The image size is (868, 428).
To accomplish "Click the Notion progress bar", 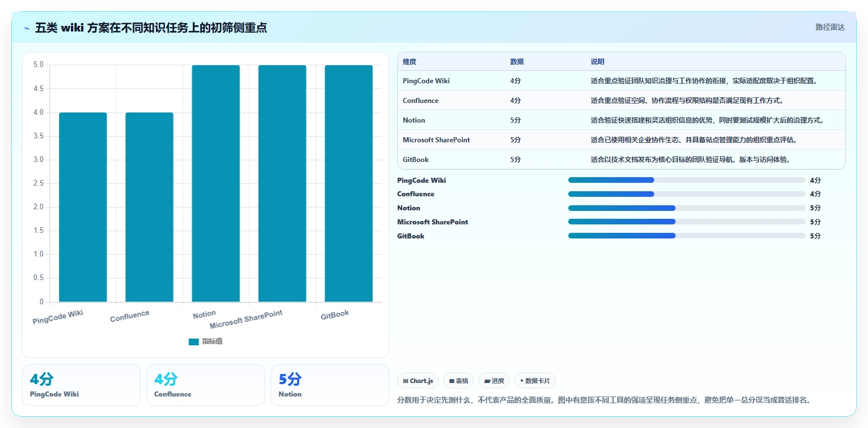I will pyautogui.click(x=687, y=208).
